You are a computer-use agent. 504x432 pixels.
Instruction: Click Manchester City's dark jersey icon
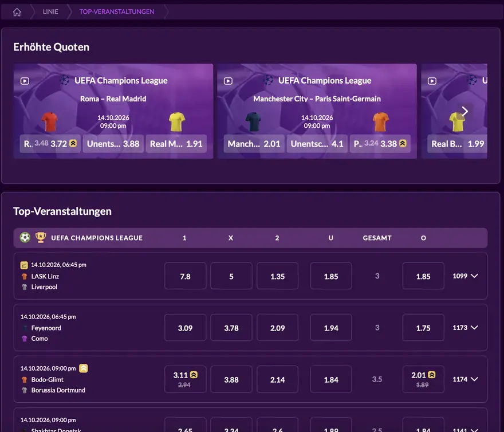coord(253,122)
